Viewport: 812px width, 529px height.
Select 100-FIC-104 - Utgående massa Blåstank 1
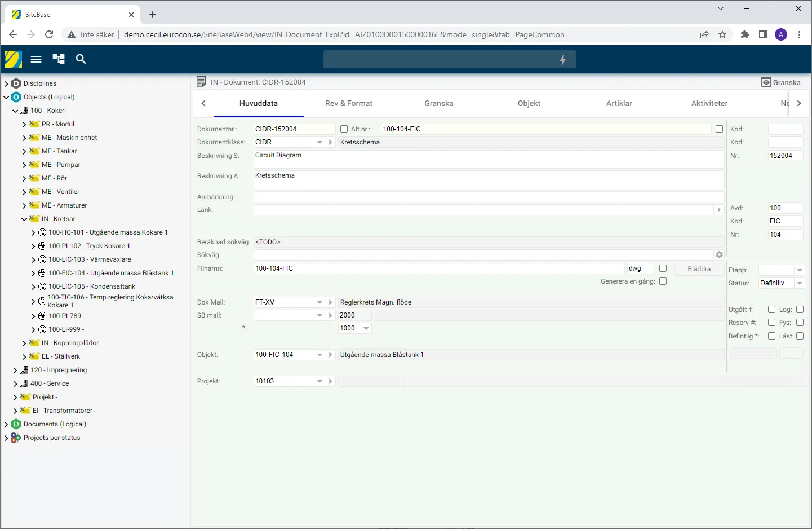(111, 273)
